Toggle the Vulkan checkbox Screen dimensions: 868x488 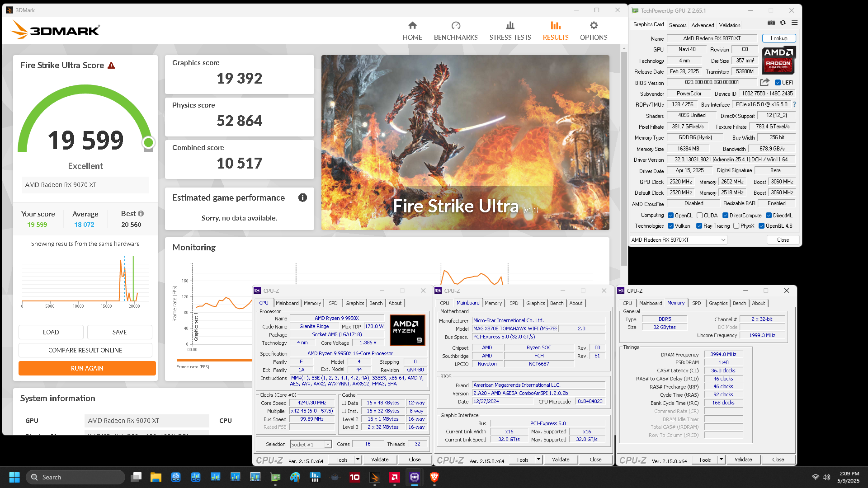tap(671, 226)
